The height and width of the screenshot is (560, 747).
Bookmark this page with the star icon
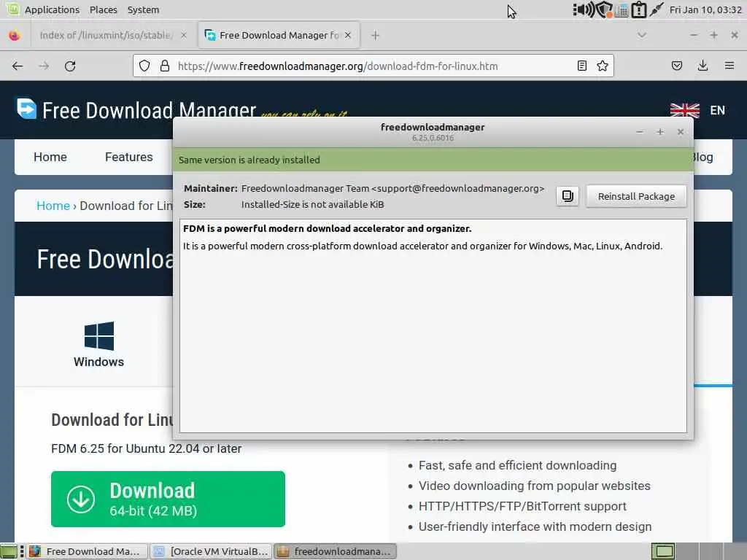[x=602, y=66]
